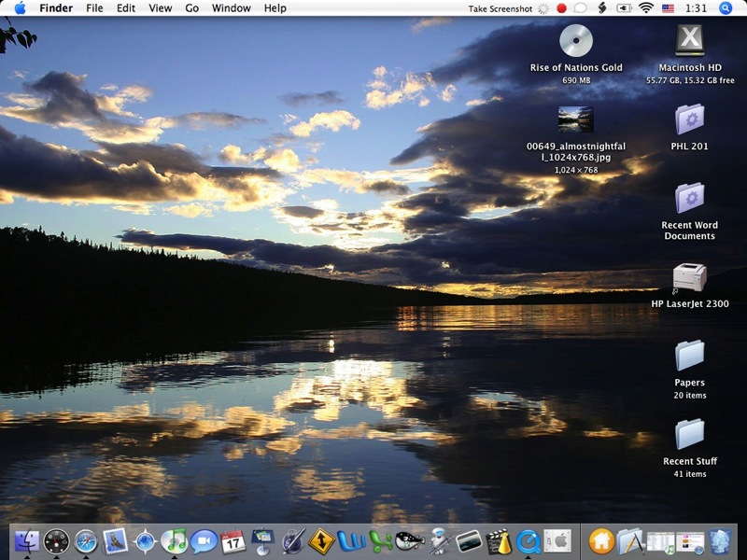Open iTunes in the dock
Screen dimensions: 747x560
(174, 540)
